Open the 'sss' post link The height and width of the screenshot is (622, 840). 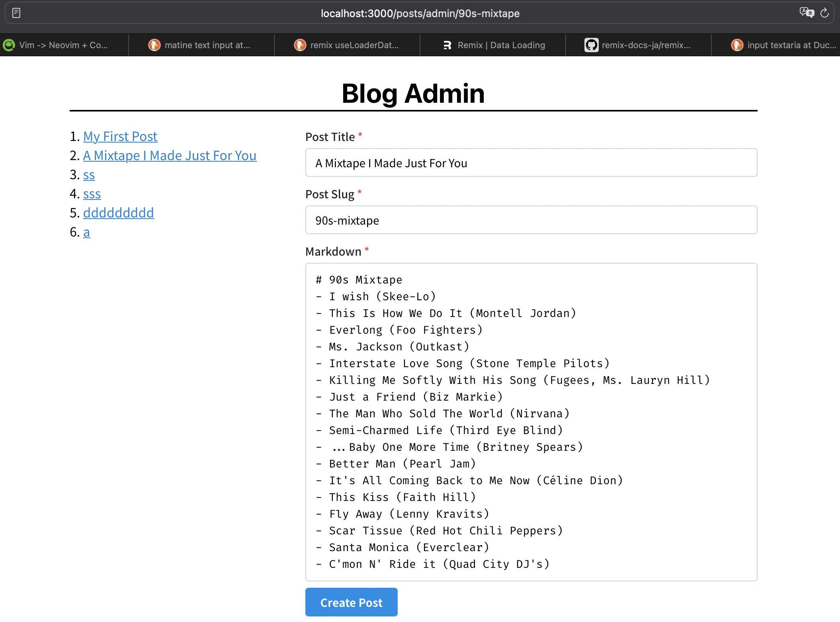(x=92, y=194)
